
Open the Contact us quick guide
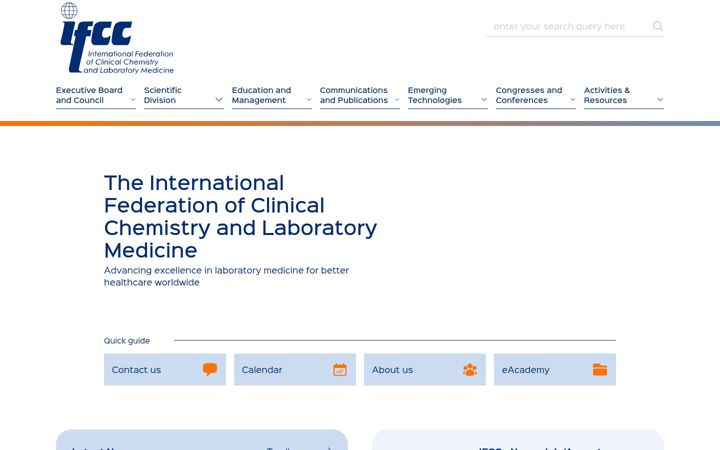pyautogui.click(x=165, y=369)
